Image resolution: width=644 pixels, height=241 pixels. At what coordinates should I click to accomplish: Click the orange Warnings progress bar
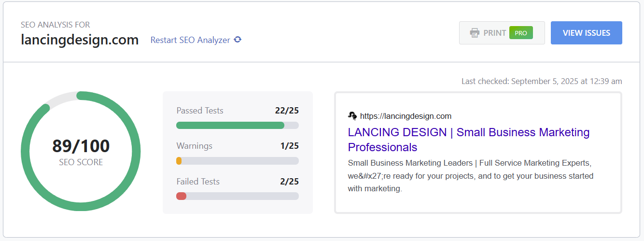179,161
